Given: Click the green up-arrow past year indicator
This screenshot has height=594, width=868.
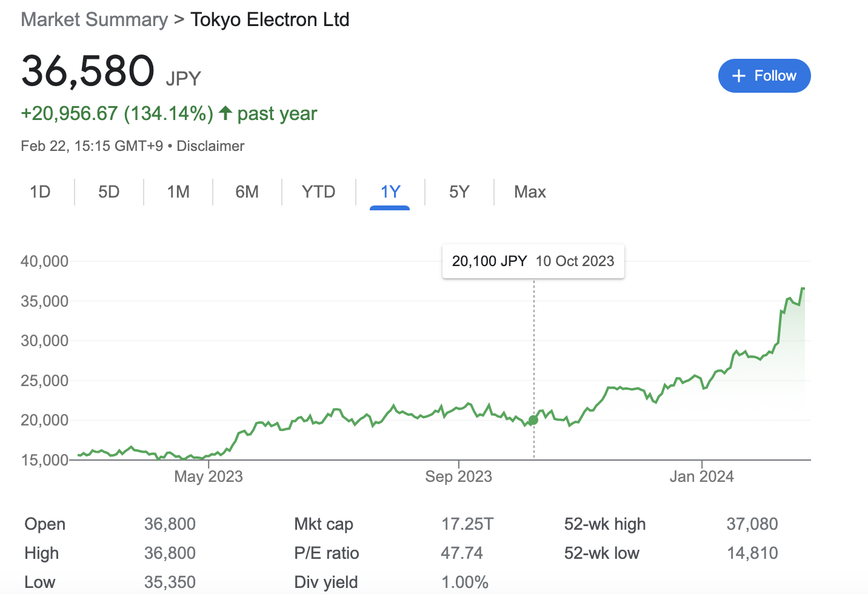Looking at the screenshot, I should (x=225, y=113).
